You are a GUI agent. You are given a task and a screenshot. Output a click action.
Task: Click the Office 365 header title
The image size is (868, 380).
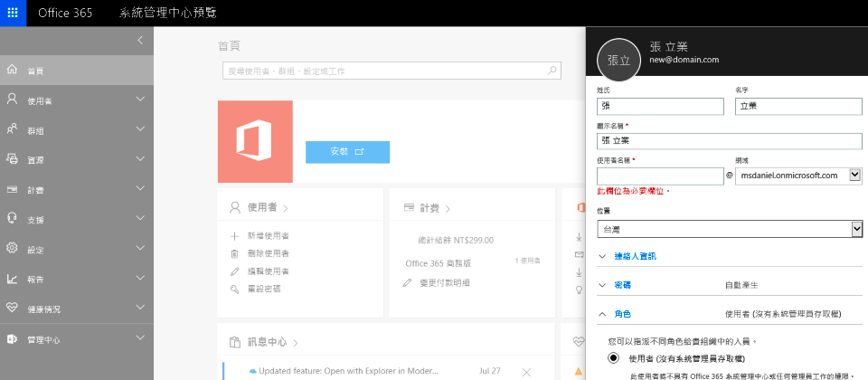65,14
